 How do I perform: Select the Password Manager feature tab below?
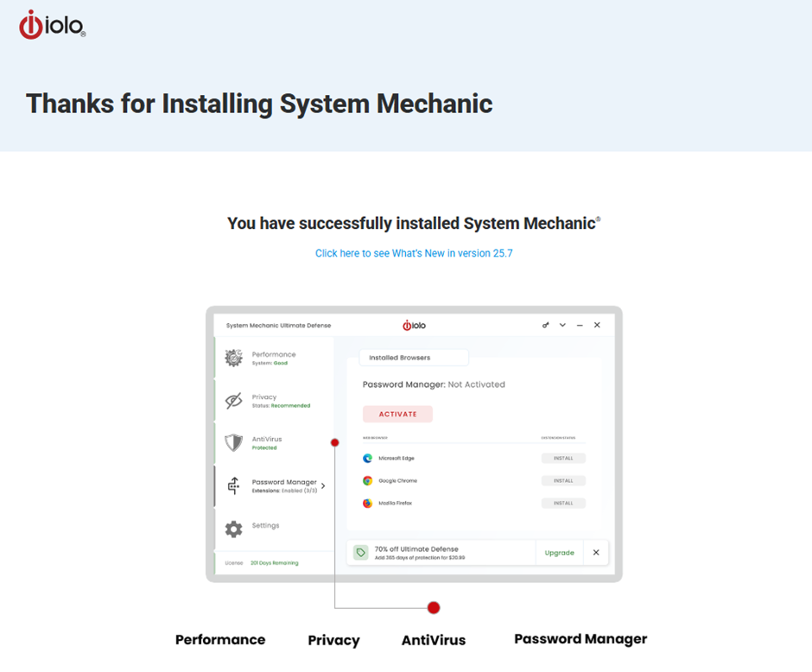(x=580, y=639)
